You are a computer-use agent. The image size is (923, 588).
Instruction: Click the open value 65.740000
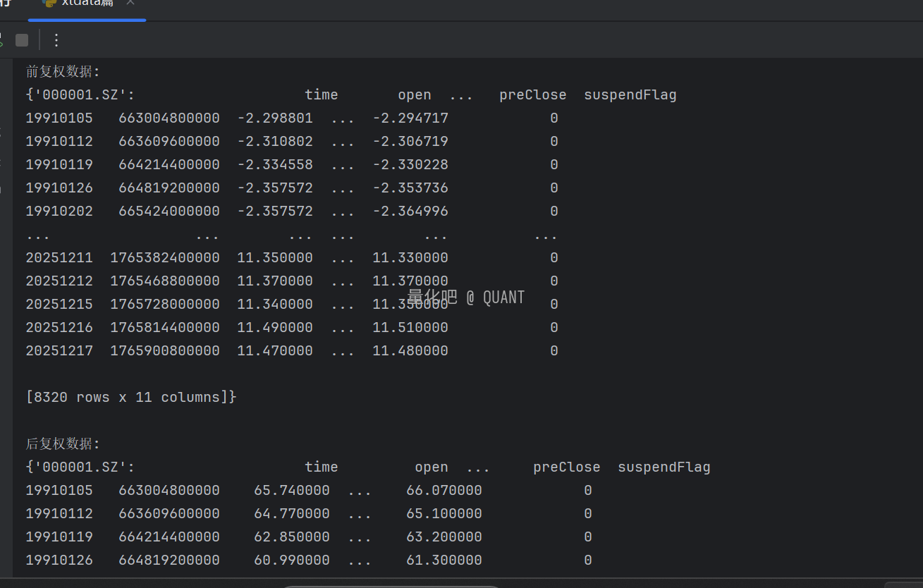[291, 490]
